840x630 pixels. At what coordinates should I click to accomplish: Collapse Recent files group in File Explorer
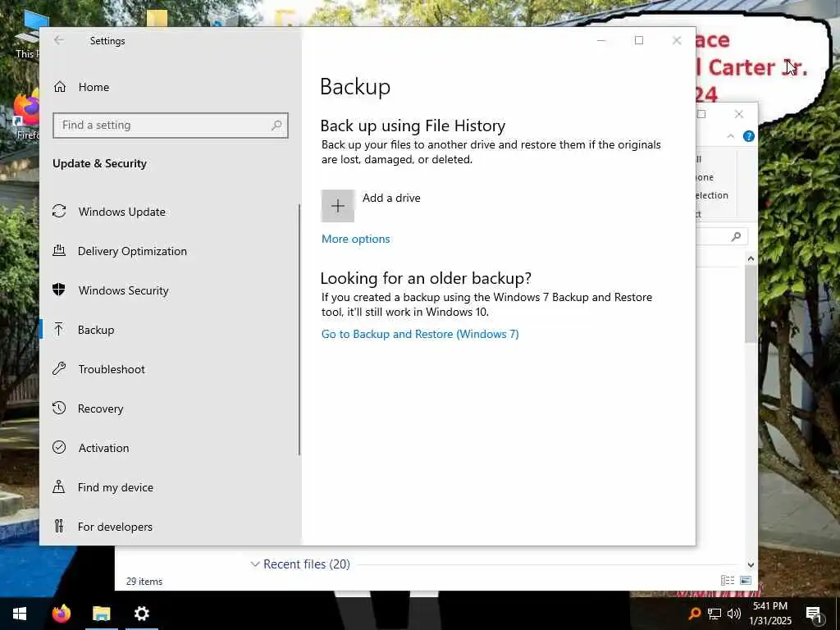click(256, 564)
